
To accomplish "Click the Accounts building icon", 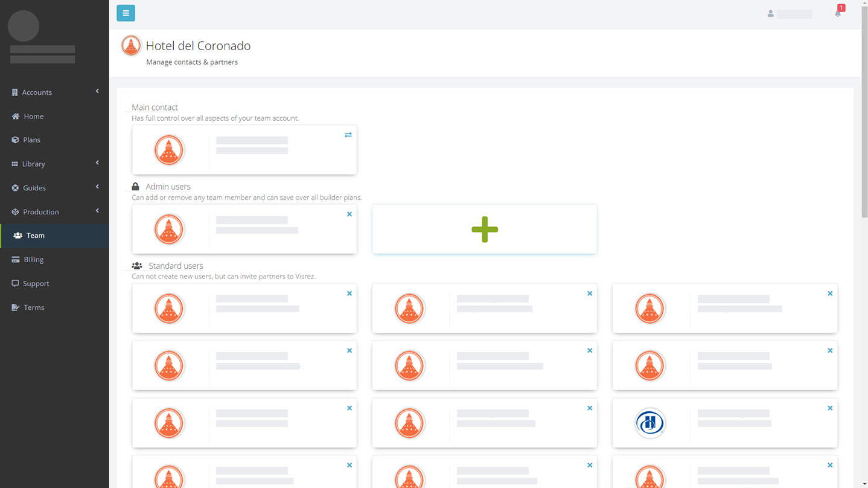I will [x=15, y=92].
